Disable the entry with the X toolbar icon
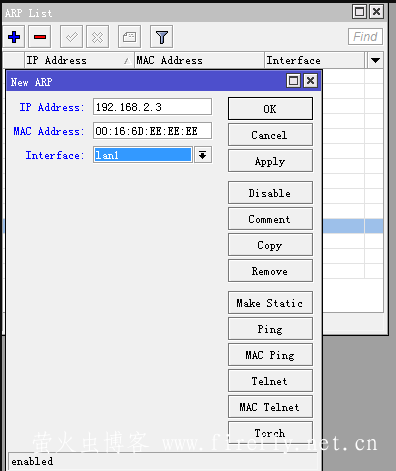 97,37
